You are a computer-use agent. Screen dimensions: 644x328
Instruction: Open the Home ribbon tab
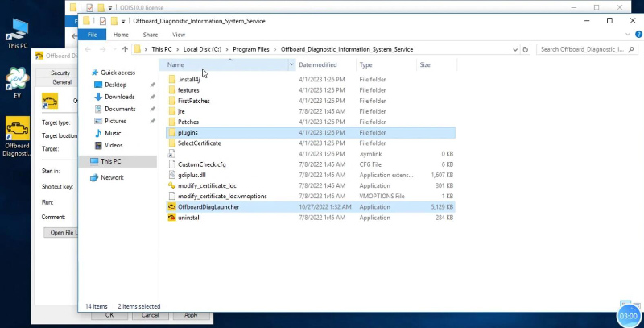[121, 35]
